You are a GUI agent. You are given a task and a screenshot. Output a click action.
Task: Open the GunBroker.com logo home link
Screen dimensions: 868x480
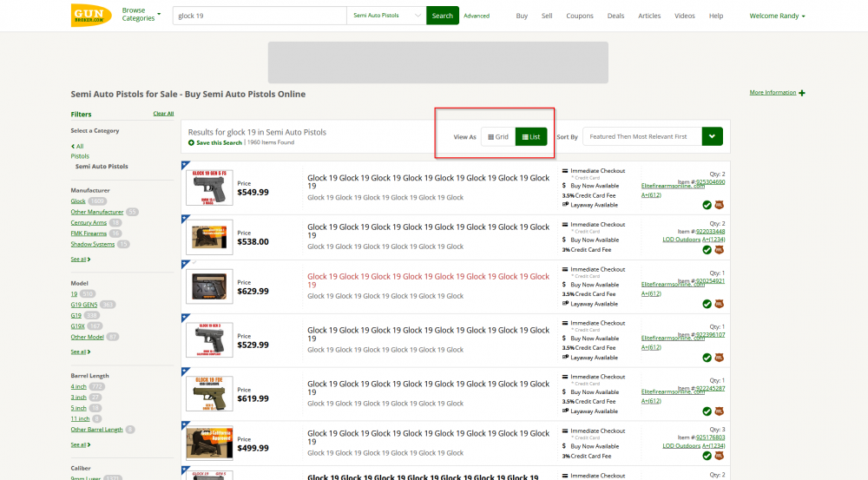click(x=91, y=16)
